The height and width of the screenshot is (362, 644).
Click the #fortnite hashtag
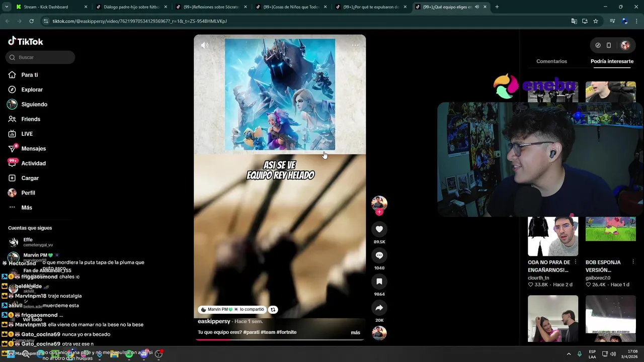coord(286,332)
